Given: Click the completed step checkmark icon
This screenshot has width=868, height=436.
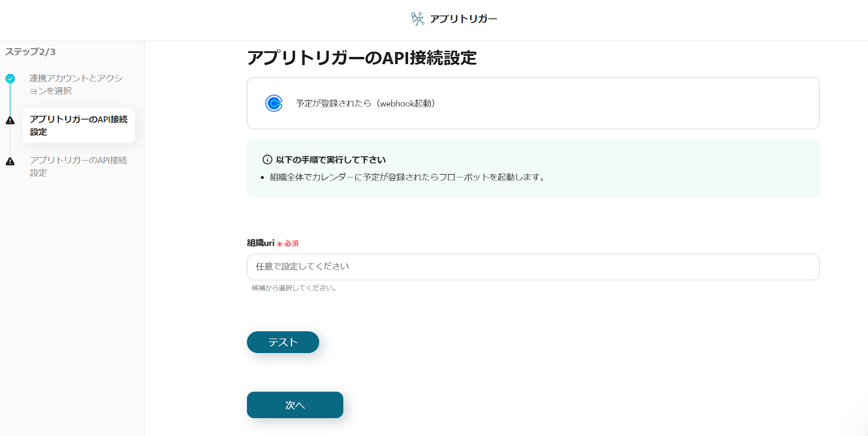Looking at the screenshot, I should click(10, 79).
